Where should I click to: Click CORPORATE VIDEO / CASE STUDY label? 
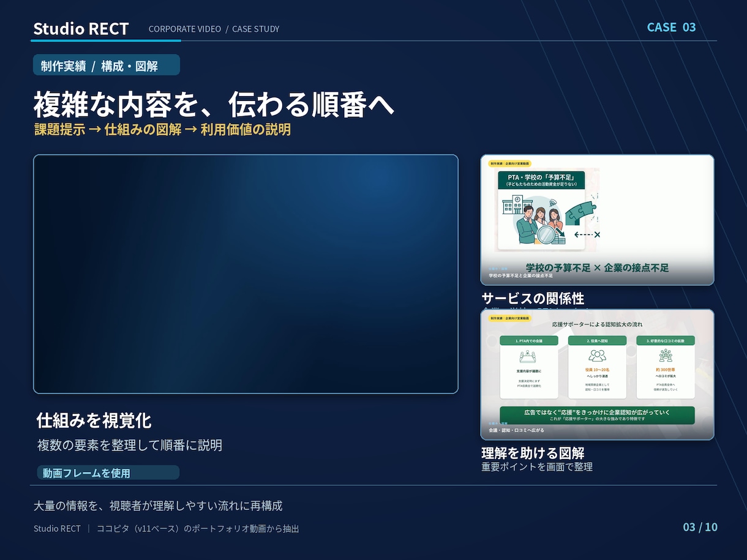click(x=214, y=29)
